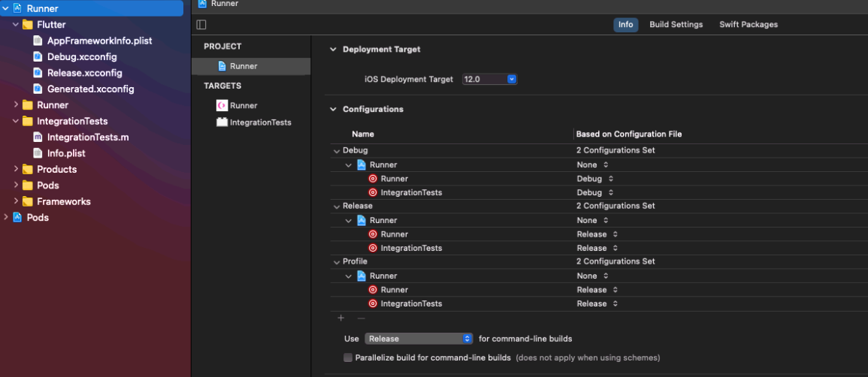Viewport: 868px width, 377px height.
Task: Change Profile IntegrationTests configuration file popup
Action: pos(597,303)
